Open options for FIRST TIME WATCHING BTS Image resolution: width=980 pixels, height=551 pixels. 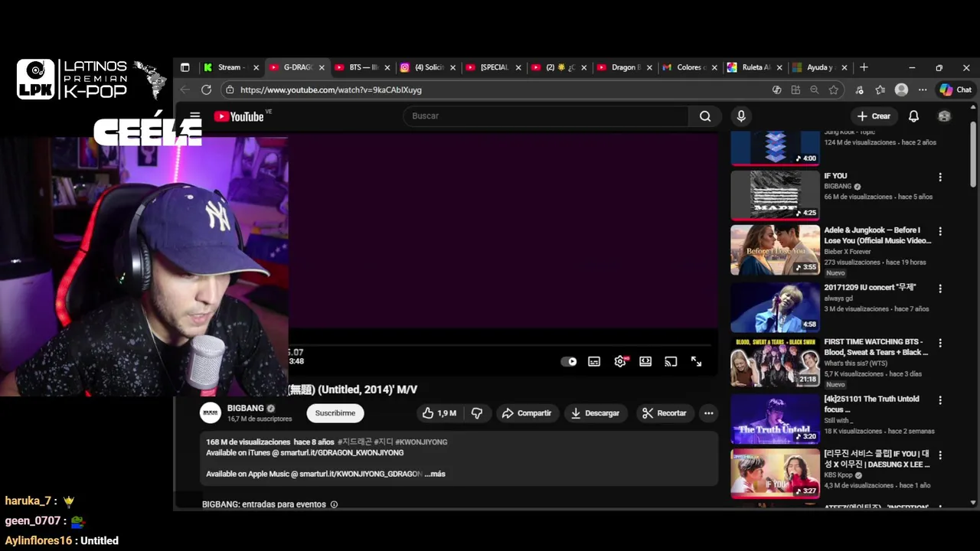click(x=940, y=343)
